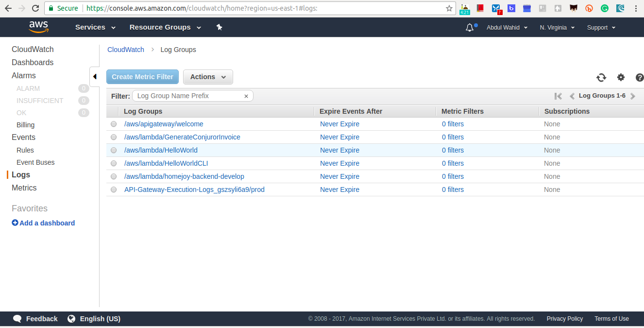Open the notifications bell icon
The image size is (644, 328).
click(x=470, y=28)
